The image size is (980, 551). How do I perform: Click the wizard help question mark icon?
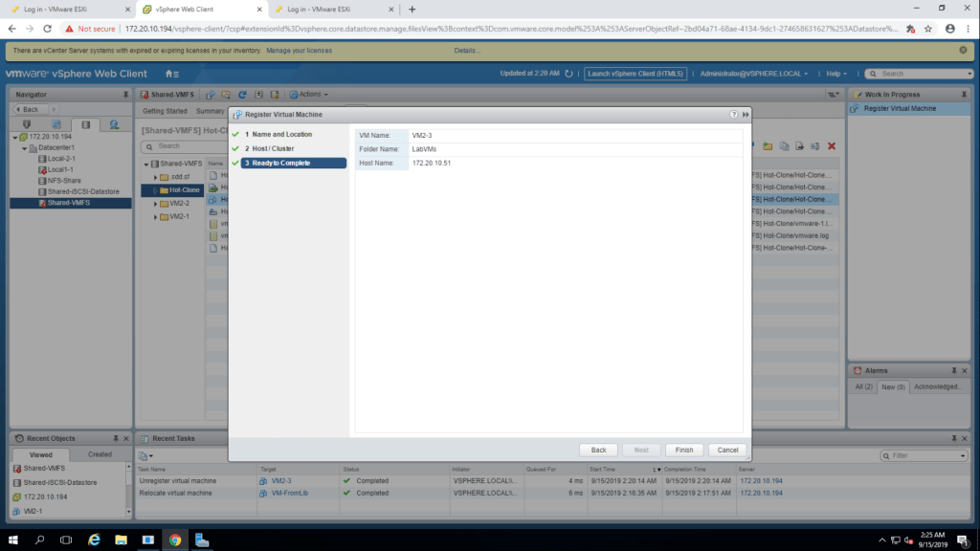click(734, 114)
